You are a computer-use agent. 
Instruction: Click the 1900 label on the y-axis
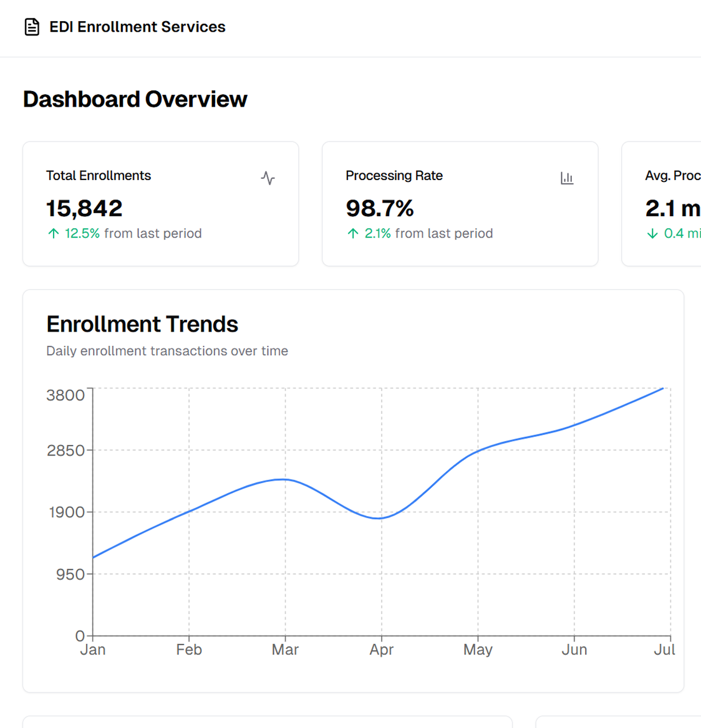pyautogui.click(x=66, y=512)
